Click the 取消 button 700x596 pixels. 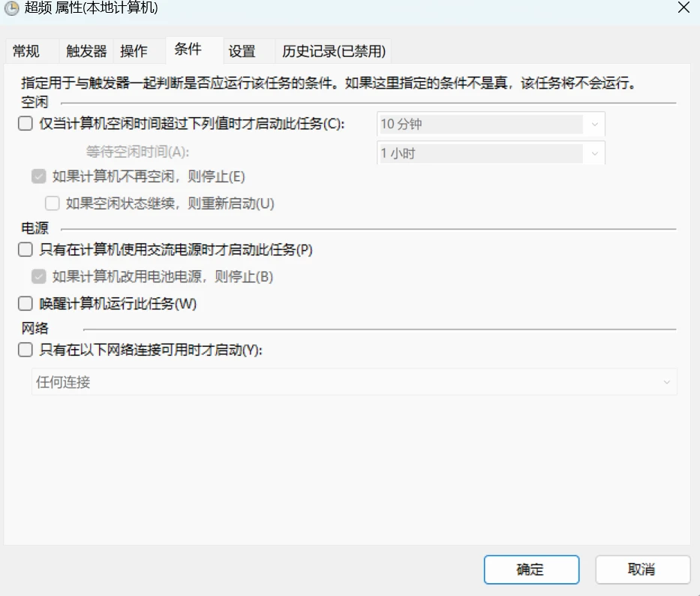click(643, 570)
